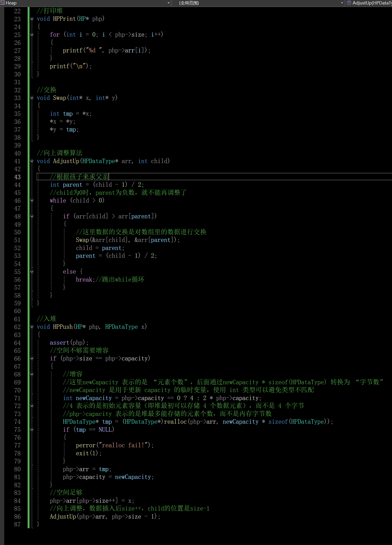
Task: Click the //空间足够 comment
Action: (66, 493)
